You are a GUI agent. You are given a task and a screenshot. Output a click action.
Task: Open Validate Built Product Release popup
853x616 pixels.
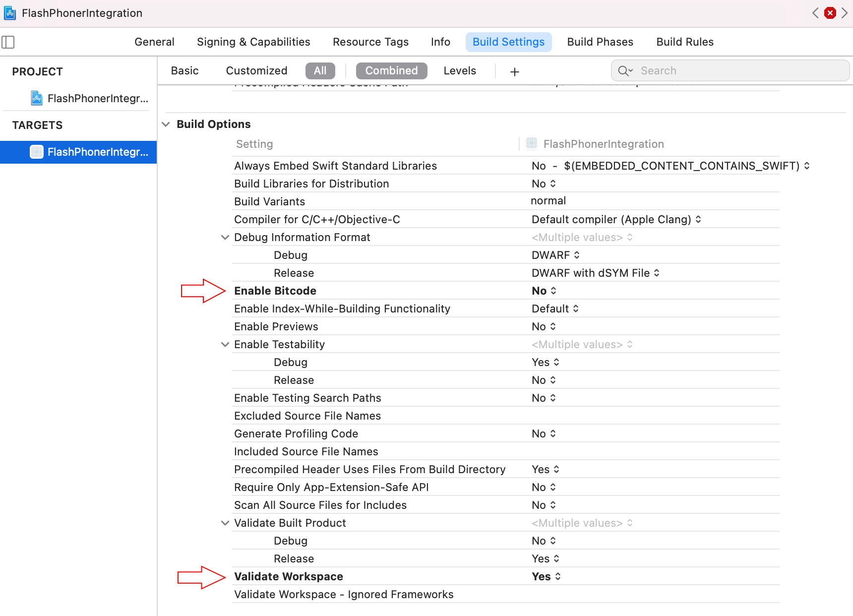click(x=546, y=559)
